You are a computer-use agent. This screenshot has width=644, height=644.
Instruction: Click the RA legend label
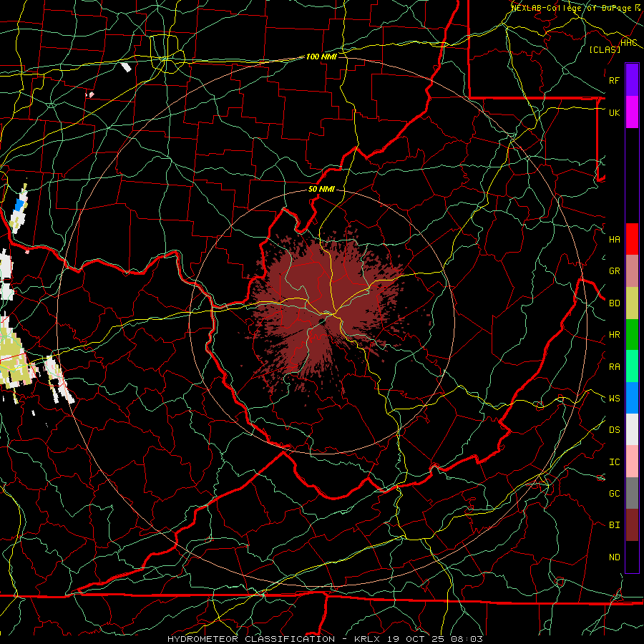point(614,367)
